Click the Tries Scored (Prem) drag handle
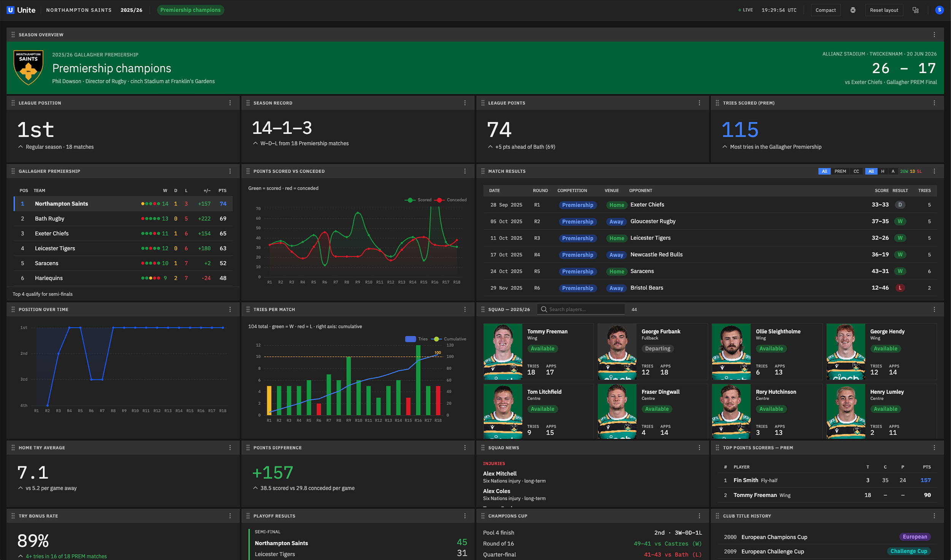951x560 pixels. pyautogui.click(x=717, y=103)
